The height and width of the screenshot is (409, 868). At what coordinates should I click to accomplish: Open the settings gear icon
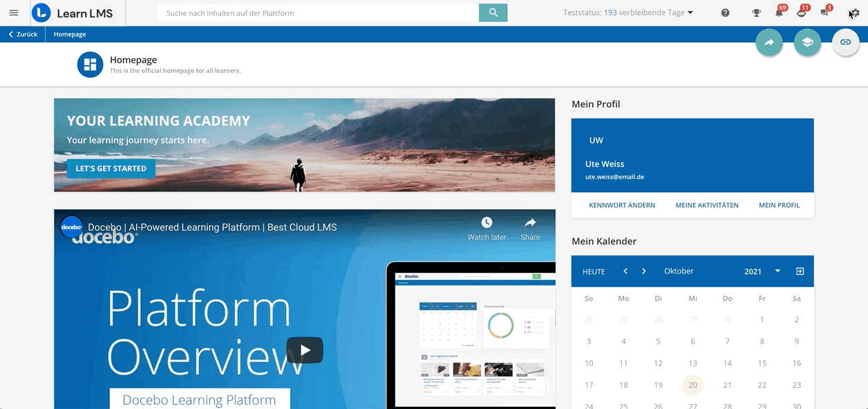854,12
